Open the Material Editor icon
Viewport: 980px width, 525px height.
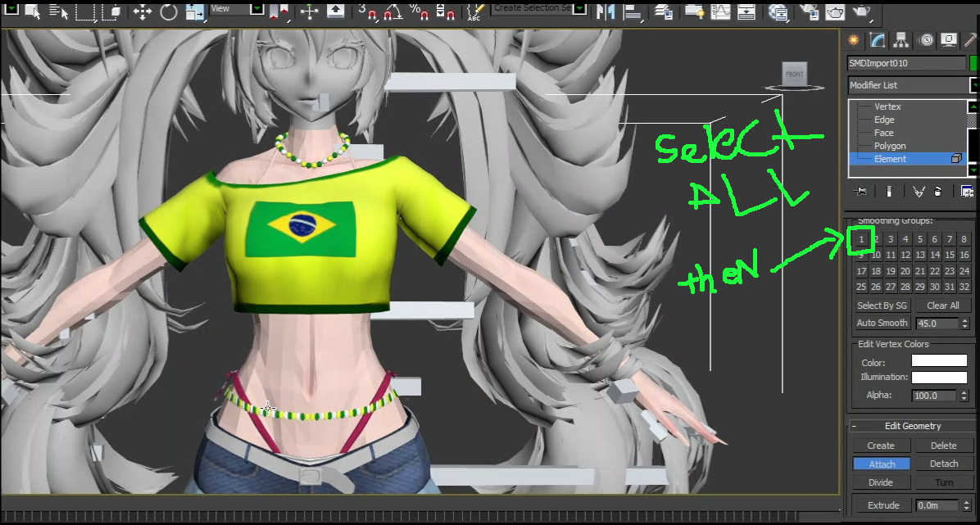[x=778, y=11]
